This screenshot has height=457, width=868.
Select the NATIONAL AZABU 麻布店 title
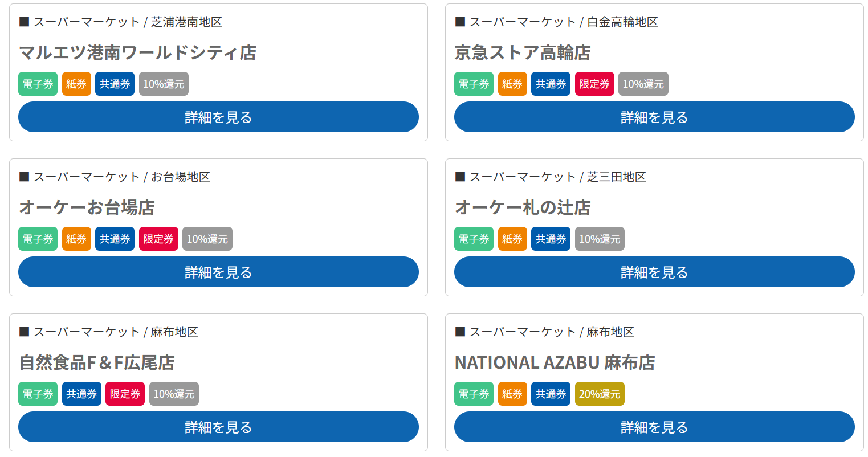(x=555, y=362)
